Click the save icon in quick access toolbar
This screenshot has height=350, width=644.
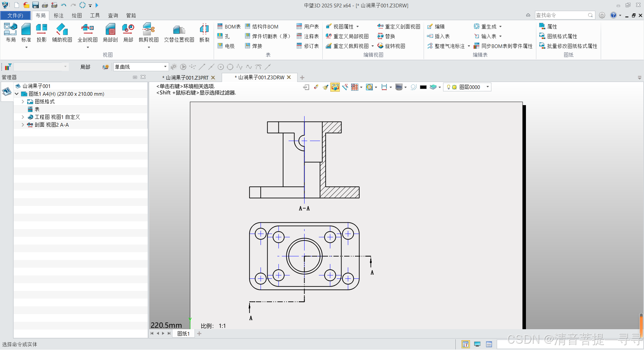tap(35, 5)
